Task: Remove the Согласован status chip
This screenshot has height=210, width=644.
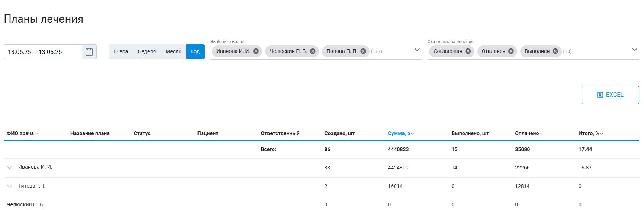Action: pyautogui.click(x=468, y=51)
